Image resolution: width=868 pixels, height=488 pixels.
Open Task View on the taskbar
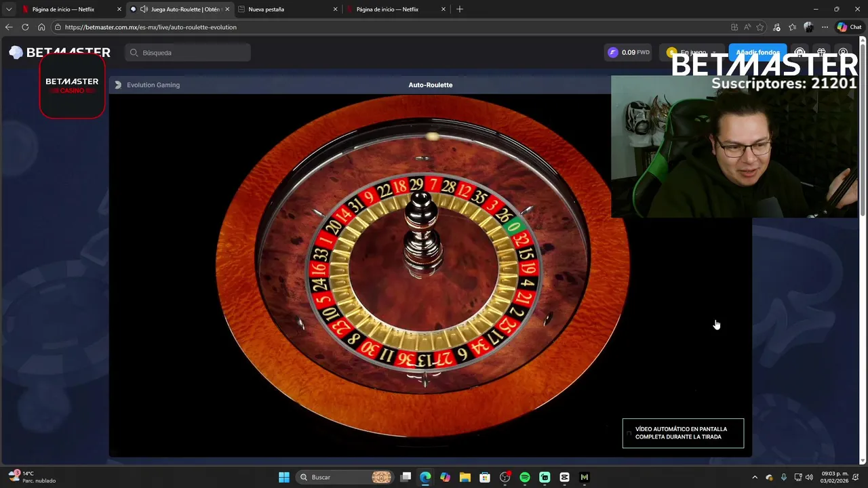(x=406, y=477)
